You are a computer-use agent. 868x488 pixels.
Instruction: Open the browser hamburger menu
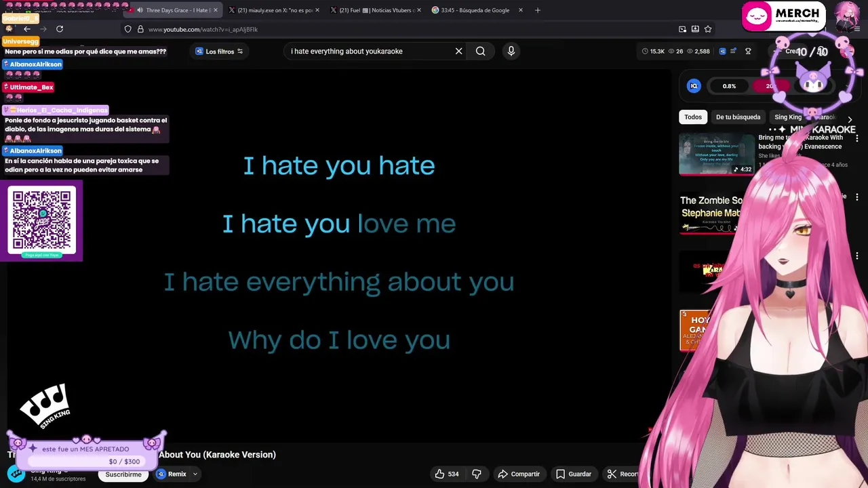[x=857, y=29]
